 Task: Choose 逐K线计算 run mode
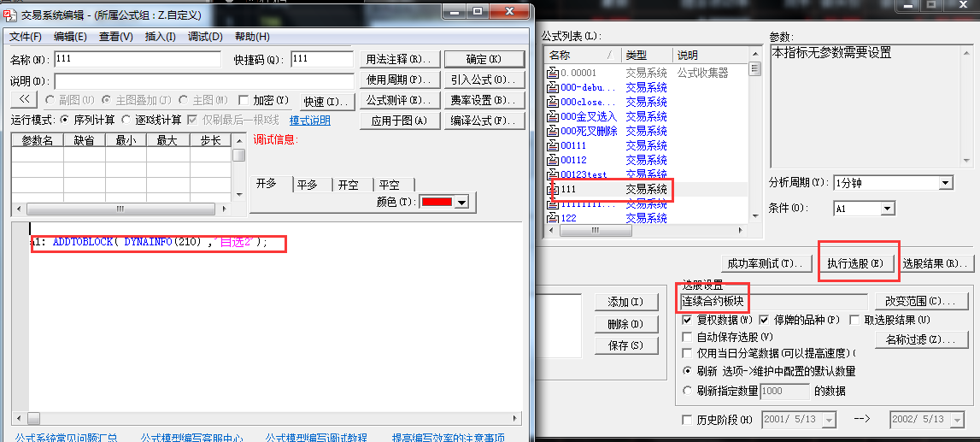tap(126, 120)
